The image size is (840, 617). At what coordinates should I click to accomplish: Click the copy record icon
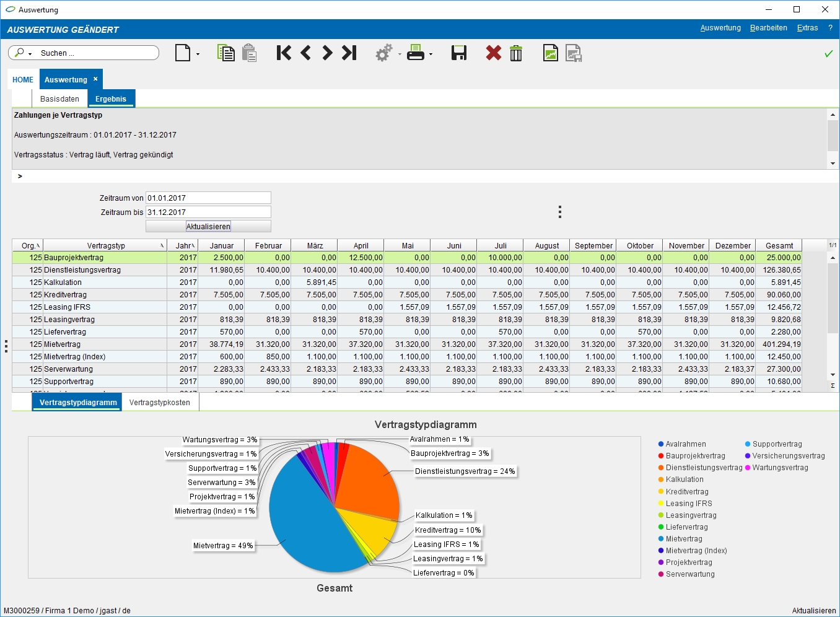(x=225, y=53)
